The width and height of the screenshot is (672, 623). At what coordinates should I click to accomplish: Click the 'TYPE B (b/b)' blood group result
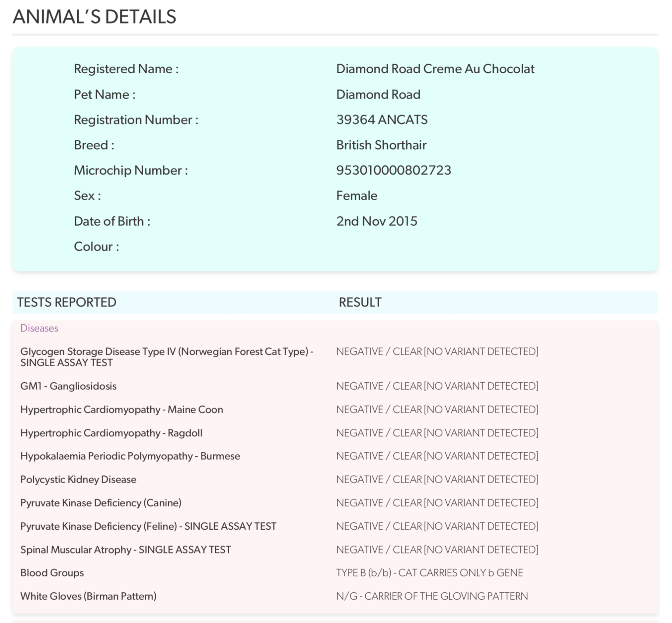point(430,573)
